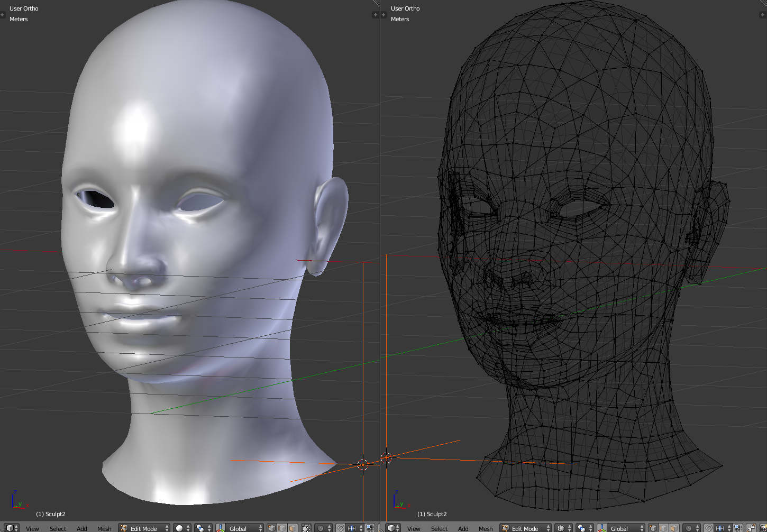Open Mesh menu in right viewport
Viewport: 767px width, 532px height.
coord(486,528)
